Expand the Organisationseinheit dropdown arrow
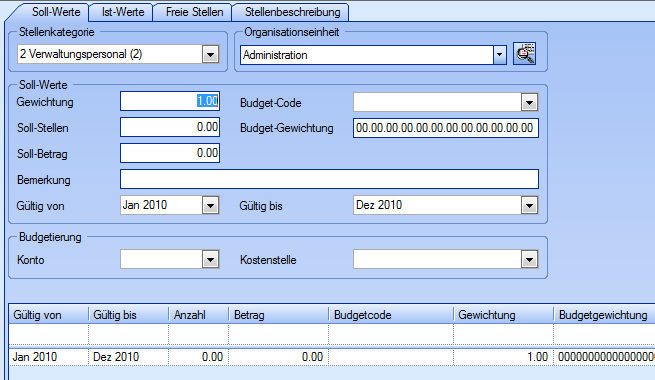 [x=500, y=55]
